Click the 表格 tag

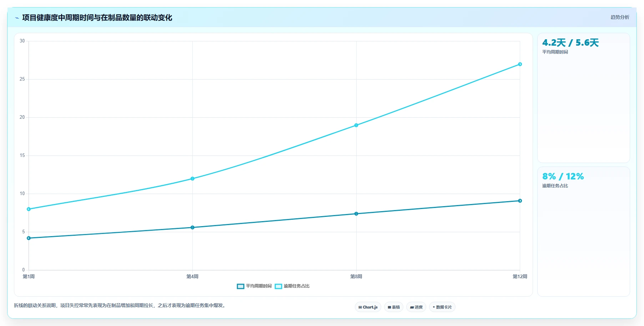click(394, 307)
